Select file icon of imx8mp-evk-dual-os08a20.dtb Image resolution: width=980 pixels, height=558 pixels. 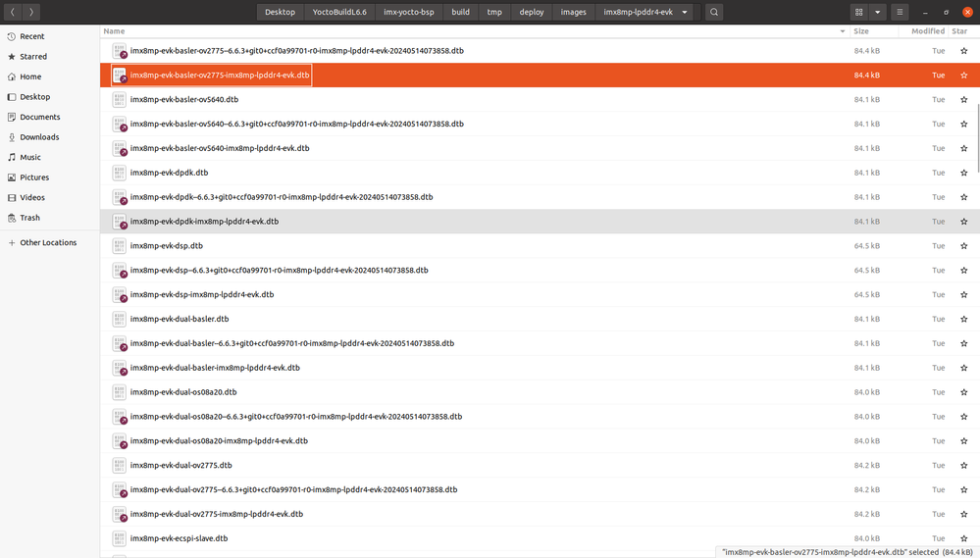pyautogui.click(x=119, y=392)
